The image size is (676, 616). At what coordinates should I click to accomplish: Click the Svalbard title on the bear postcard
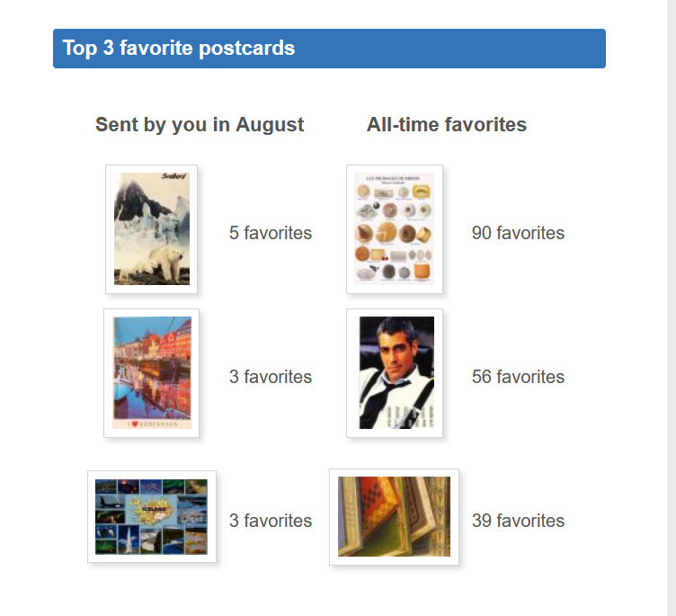[x=174, y=176]
